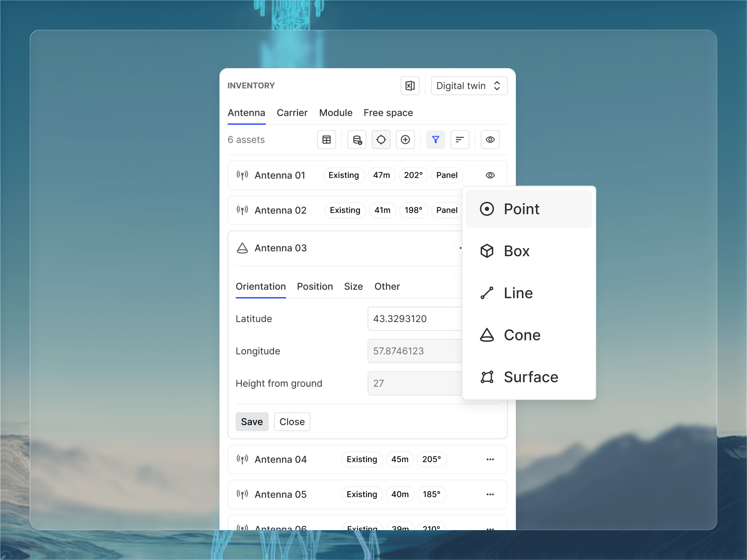Hide Antenna 01 with eye icon
The width and height of the screenshot is (747, 560).
[490, 175]
